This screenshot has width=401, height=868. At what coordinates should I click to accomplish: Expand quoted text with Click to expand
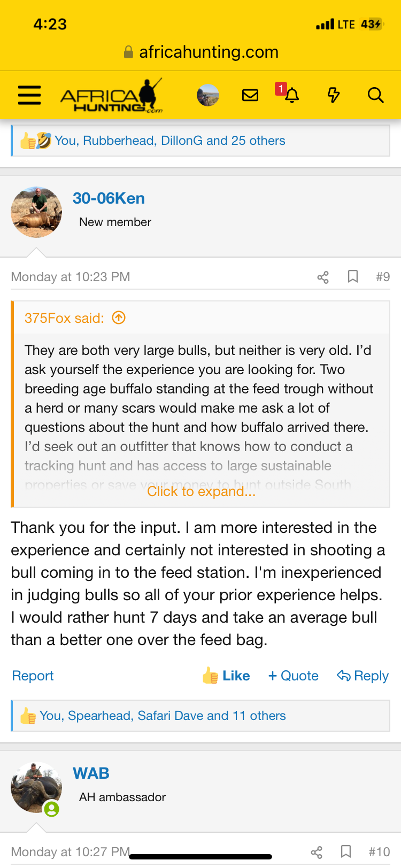202,491
